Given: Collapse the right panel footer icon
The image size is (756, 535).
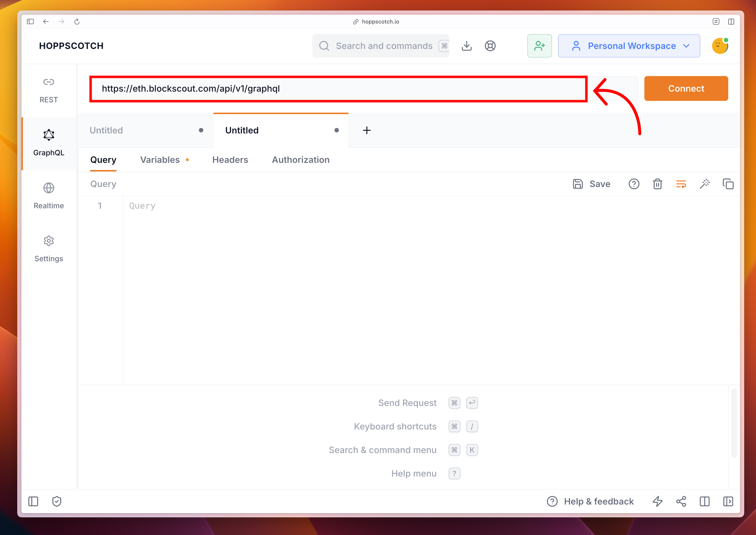Looking at the screenshot, I should [x=728, y=501].
